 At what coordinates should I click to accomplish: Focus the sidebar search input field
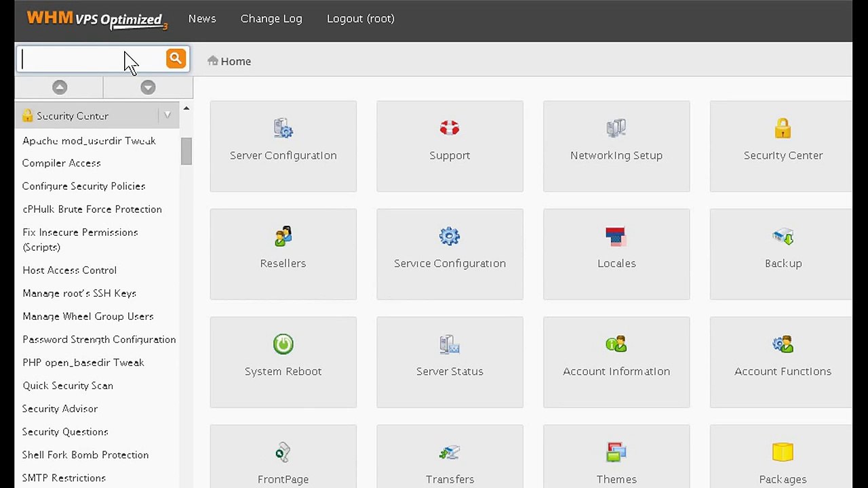(x=92, y=60)
